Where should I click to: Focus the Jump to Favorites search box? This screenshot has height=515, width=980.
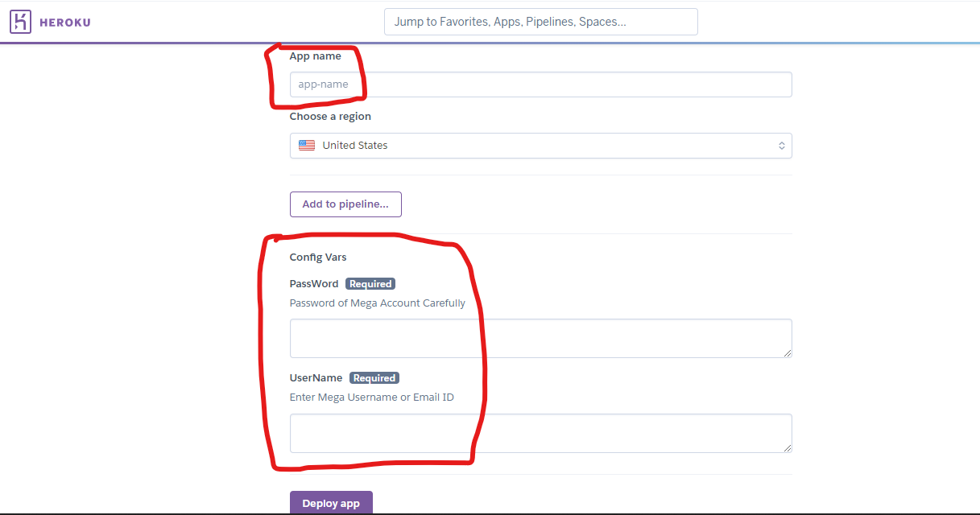(x=541, y=22)
